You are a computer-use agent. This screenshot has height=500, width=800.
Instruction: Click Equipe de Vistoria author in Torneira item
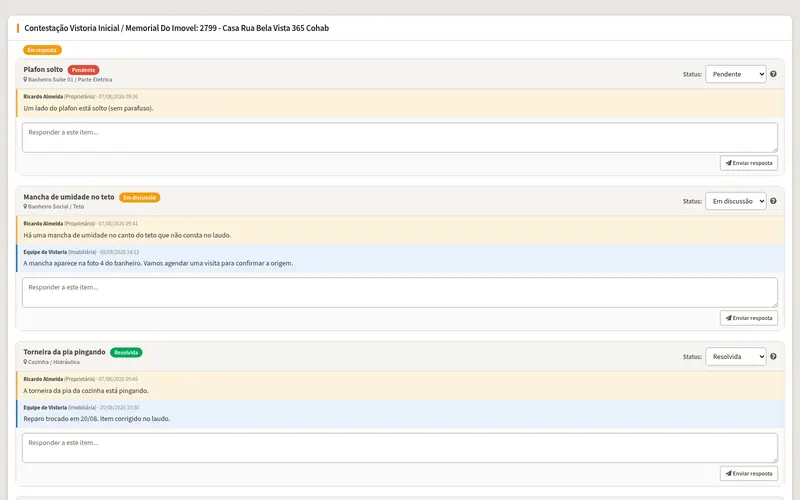pyautogui.click(x=45, y=408)
